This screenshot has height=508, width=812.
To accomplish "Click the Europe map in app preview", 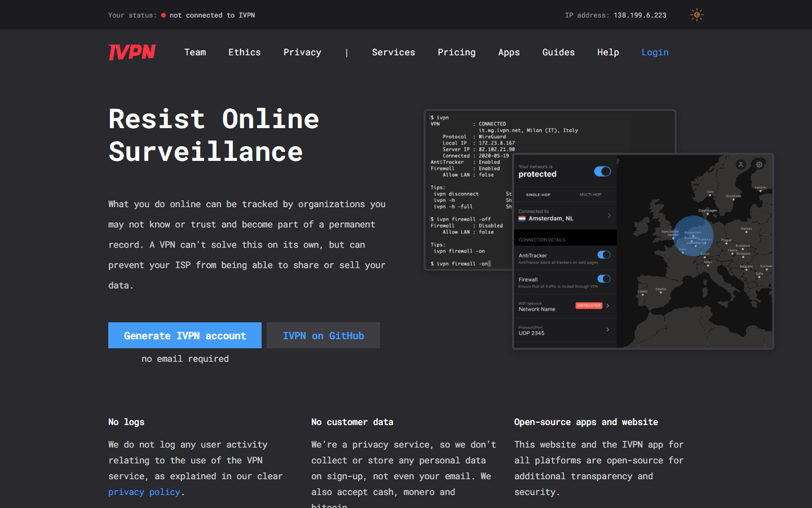I will tap(695, 251).
